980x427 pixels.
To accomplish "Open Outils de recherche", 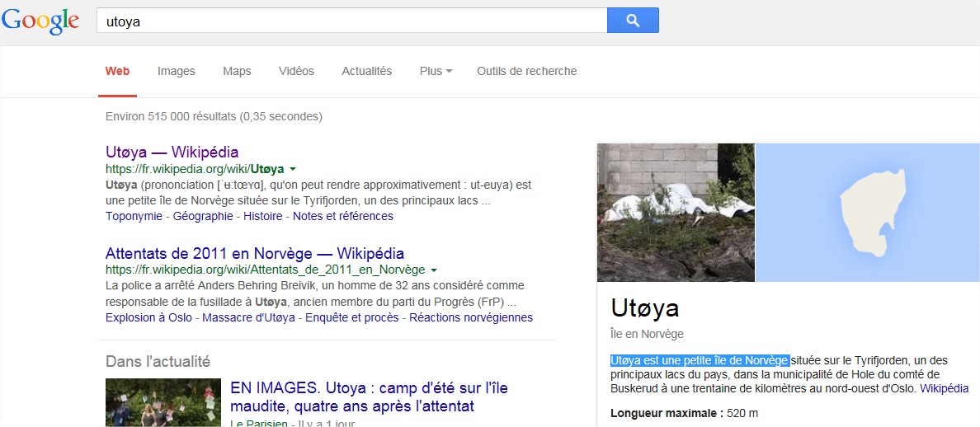I will pos(527,71).
